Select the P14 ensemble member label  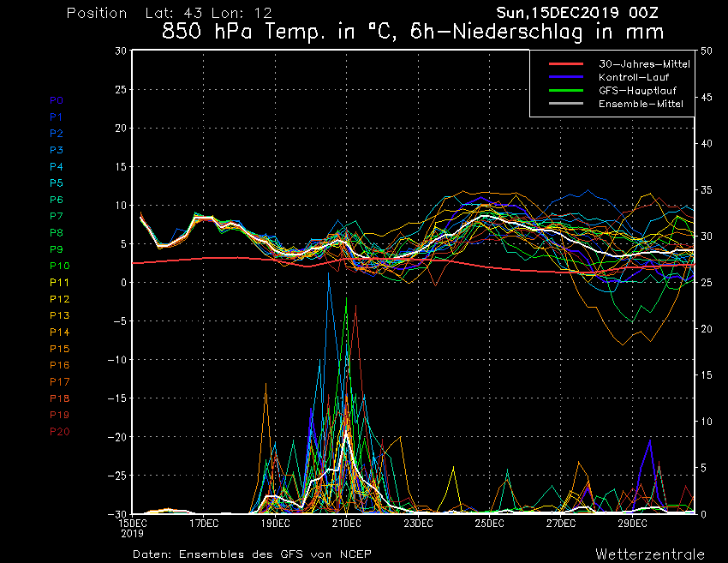tap(59, 332)
